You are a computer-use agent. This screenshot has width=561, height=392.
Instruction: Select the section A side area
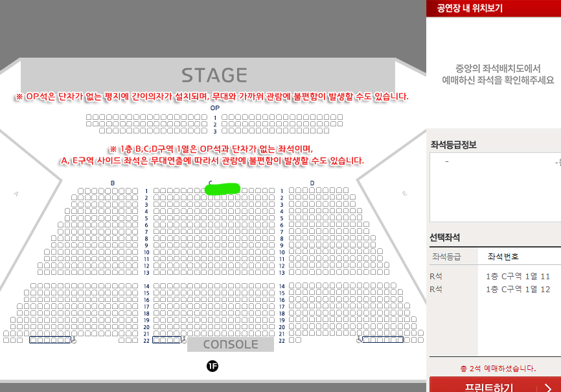tap(16, 194)
